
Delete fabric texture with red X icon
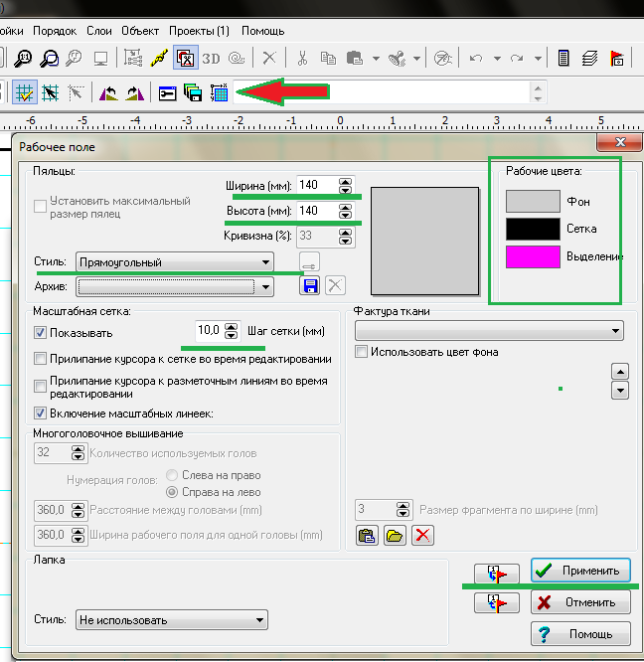tap(422, 536)
